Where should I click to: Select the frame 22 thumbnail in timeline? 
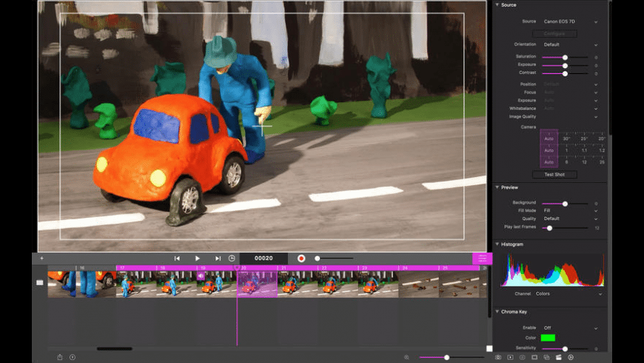coord(338,284)
